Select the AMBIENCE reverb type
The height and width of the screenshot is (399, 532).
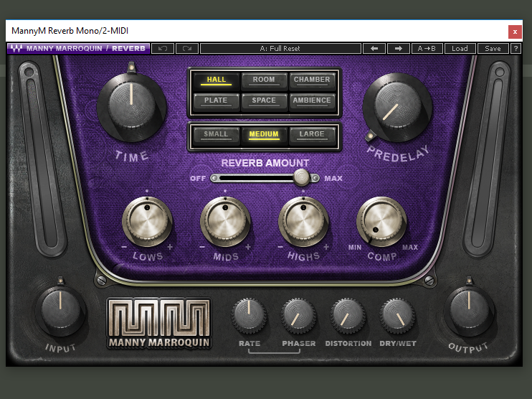pos(312,101)
